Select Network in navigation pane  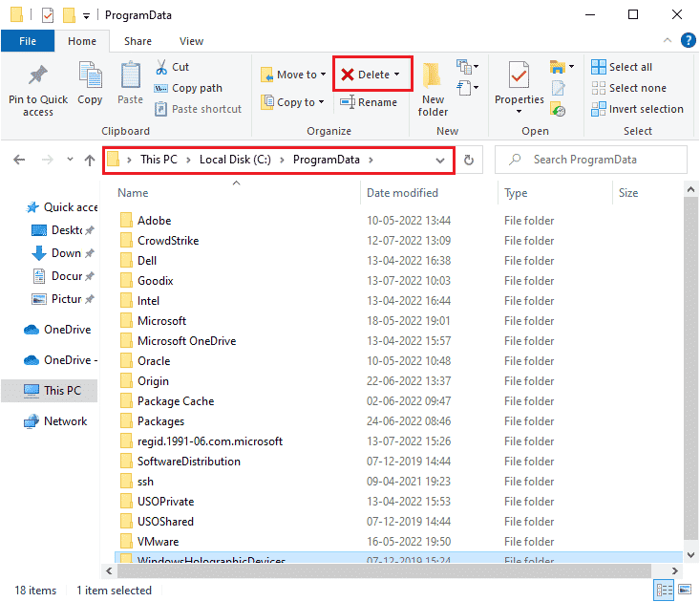pyautogui.click(x=55, y=421)
